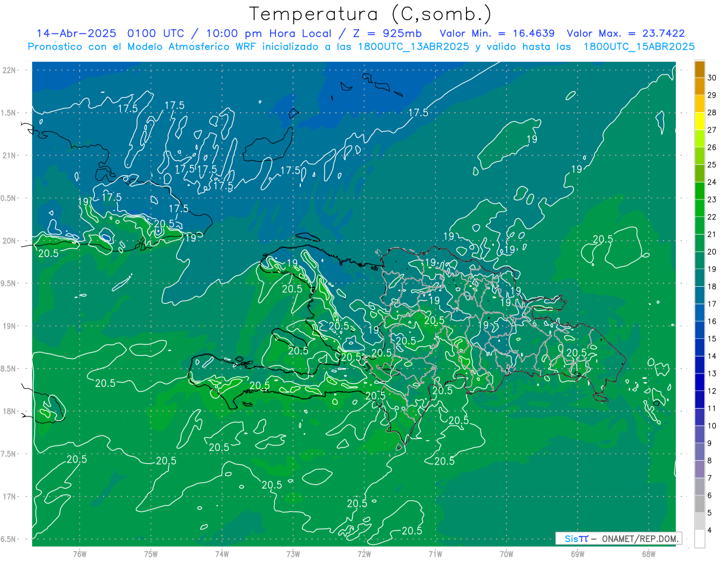
Task: Click the '30' color scale label
Action: coord(712,78)
